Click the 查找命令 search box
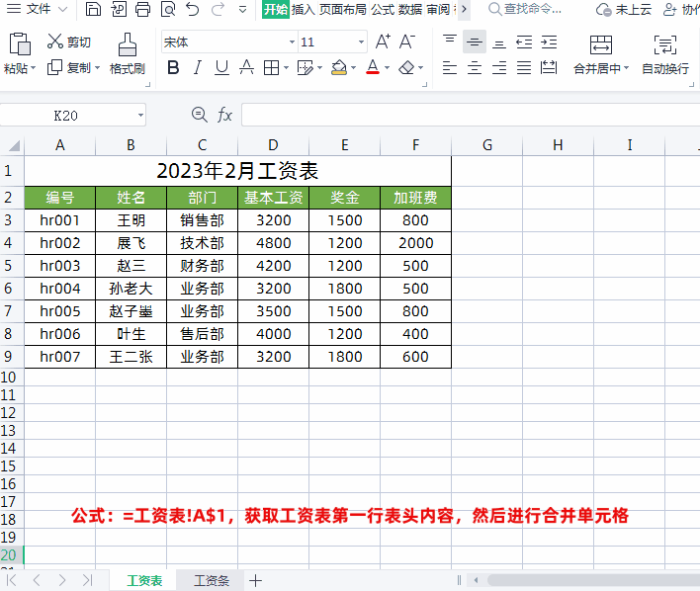 tap(525, 9)
